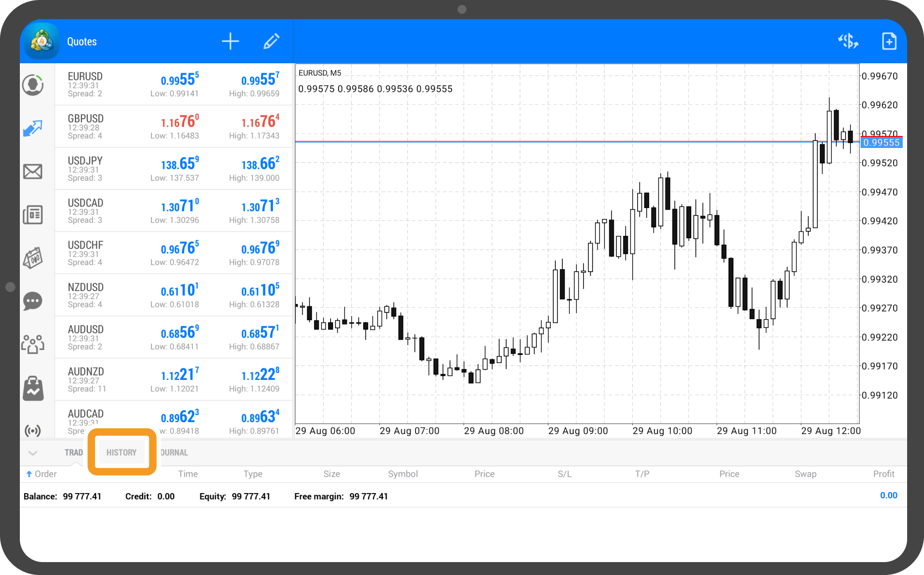Add a new symbol with the plus icon

(x=230, y=41)
